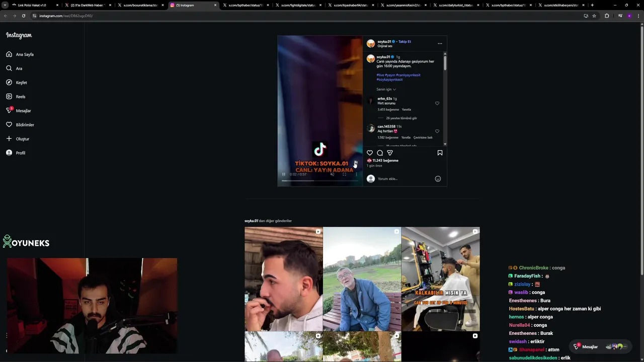Follow soyka.01 with 'Takip Et'
644x362 pixels.
click(x=405, y=41)
